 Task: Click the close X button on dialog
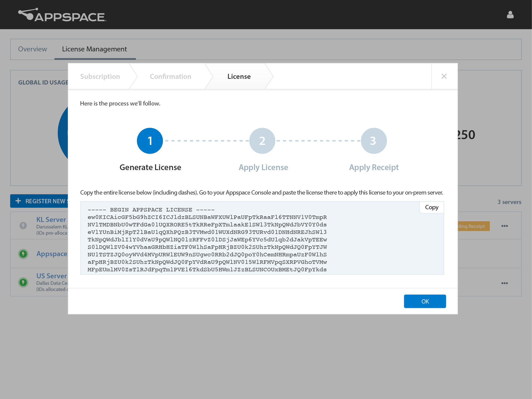[444, 76]
